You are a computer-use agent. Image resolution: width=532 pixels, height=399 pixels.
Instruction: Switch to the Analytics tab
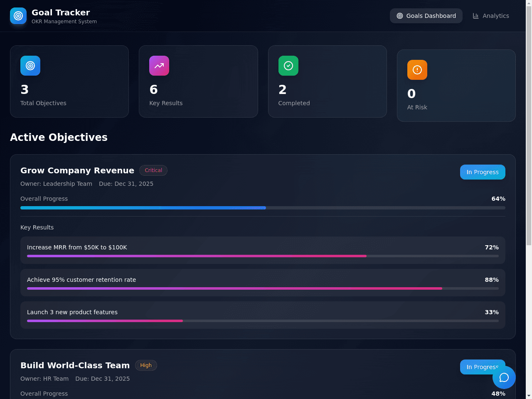[491, 16]
